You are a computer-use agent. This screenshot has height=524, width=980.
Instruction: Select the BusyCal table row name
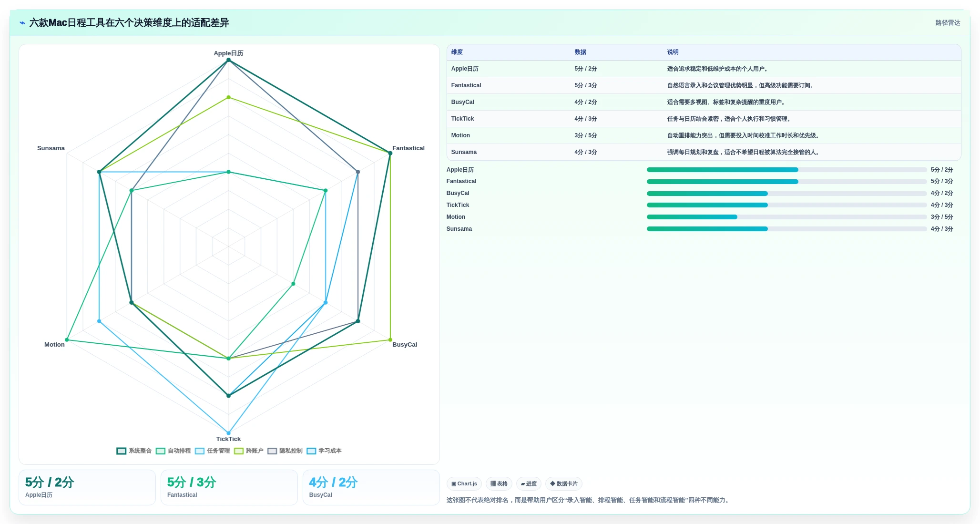pyautogui.click(x=462, y=102)
